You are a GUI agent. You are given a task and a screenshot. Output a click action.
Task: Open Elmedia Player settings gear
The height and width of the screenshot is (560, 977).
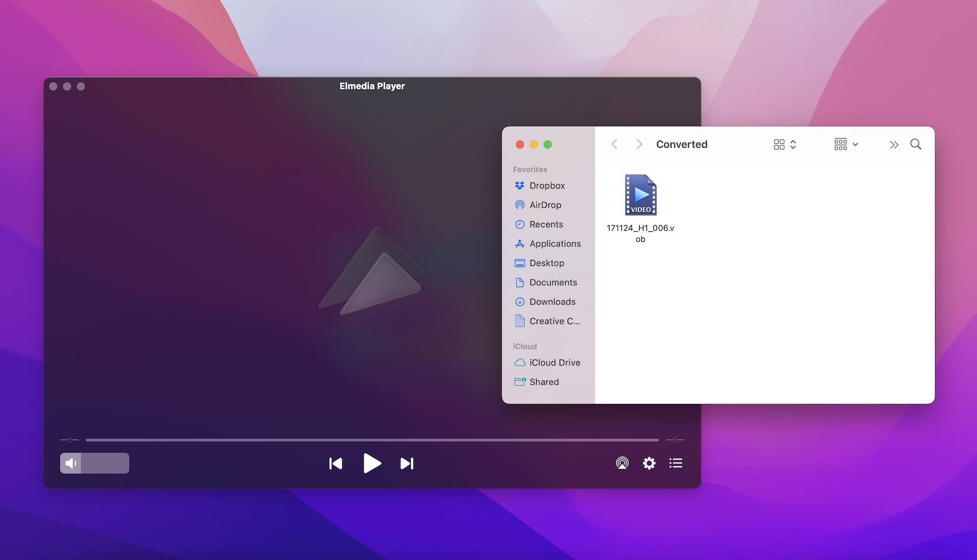(649, 463)
